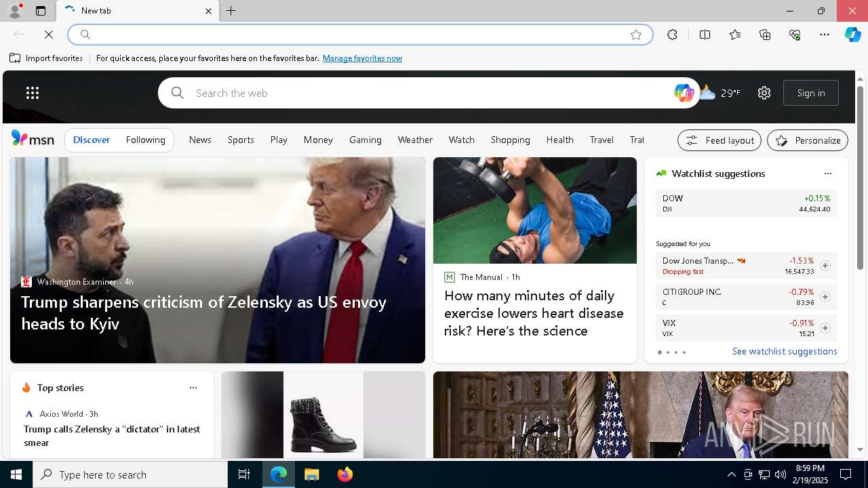Open Edge Settings and more menu
This screenshot has height=488, width=868.
point(825,35)
